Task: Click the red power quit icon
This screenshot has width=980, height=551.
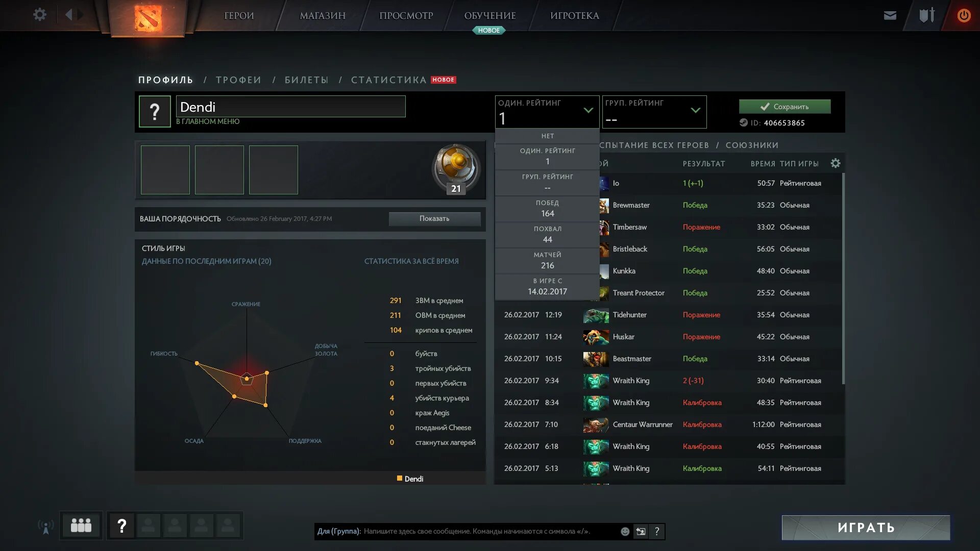Action: (x=964, y=15)
